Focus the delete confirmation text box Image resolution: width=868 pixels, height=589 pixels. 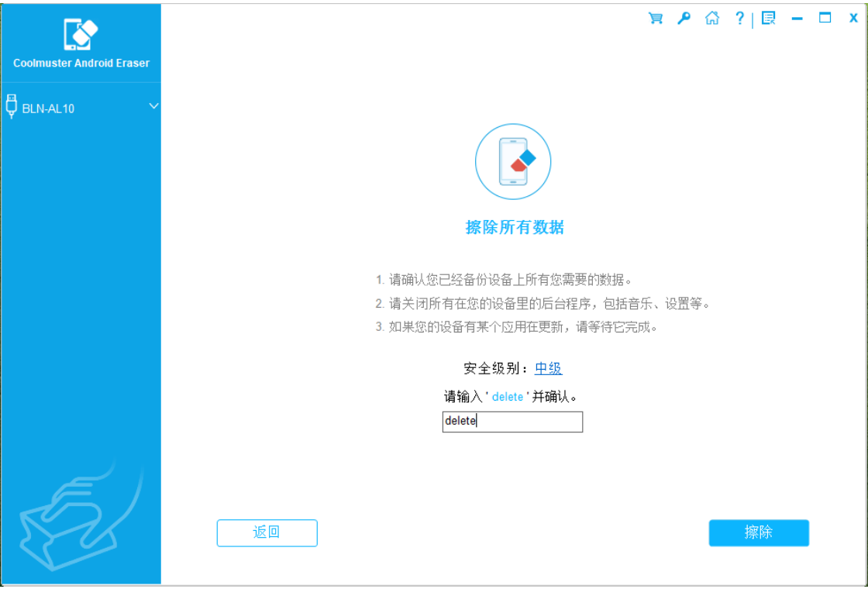point(512,422)
